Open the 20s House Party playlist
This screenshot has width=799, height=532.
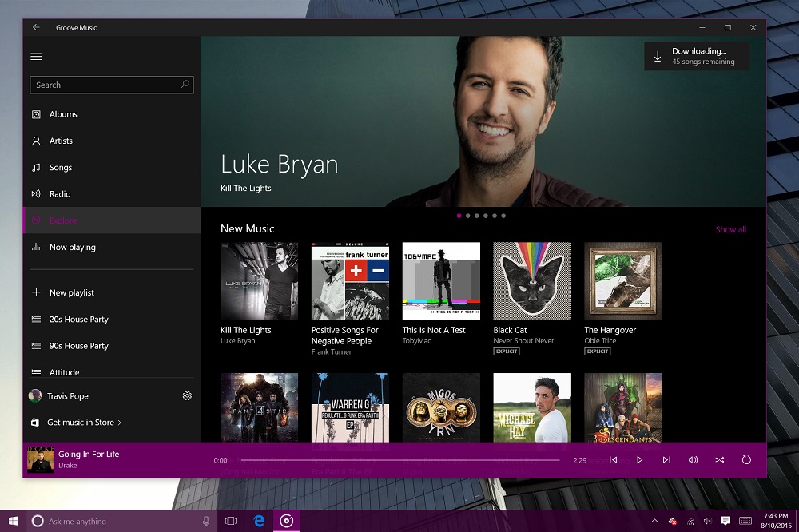click(x=112, y=319)
